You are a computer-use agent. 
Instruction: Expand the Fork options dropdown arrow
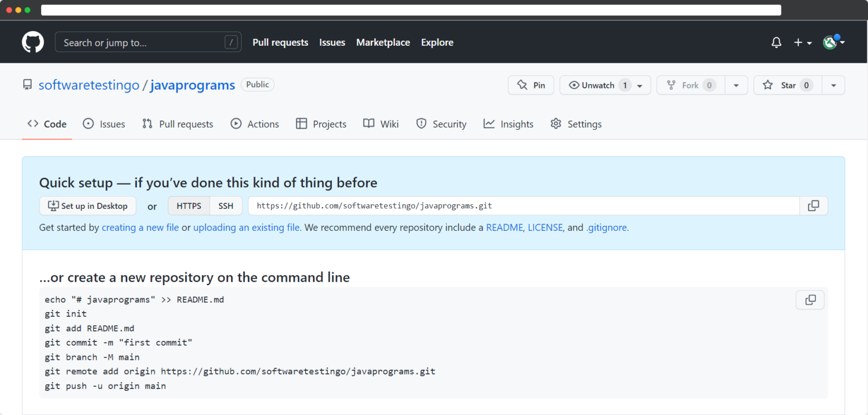736,85
